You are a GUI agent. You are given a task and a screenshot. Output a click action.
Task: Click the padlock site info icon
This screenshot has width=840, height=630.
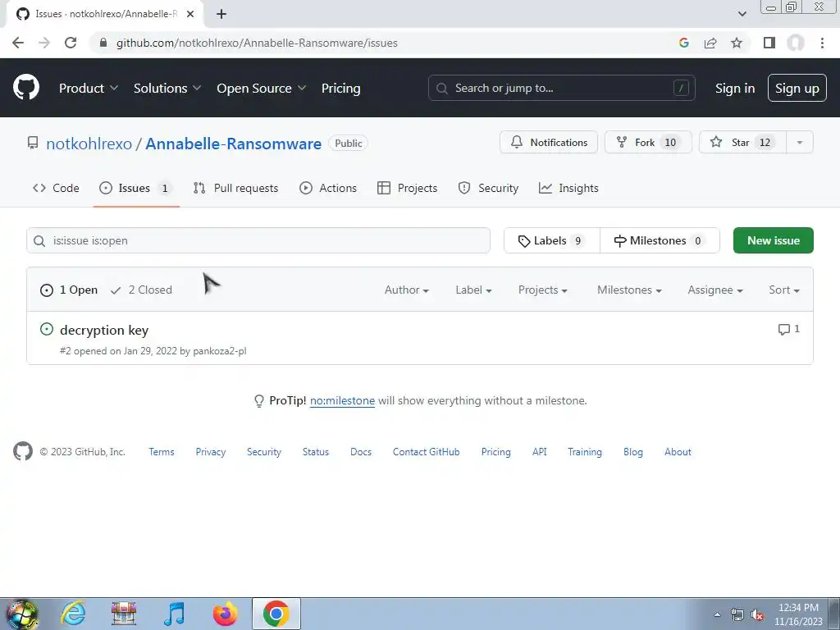[103, 43]
